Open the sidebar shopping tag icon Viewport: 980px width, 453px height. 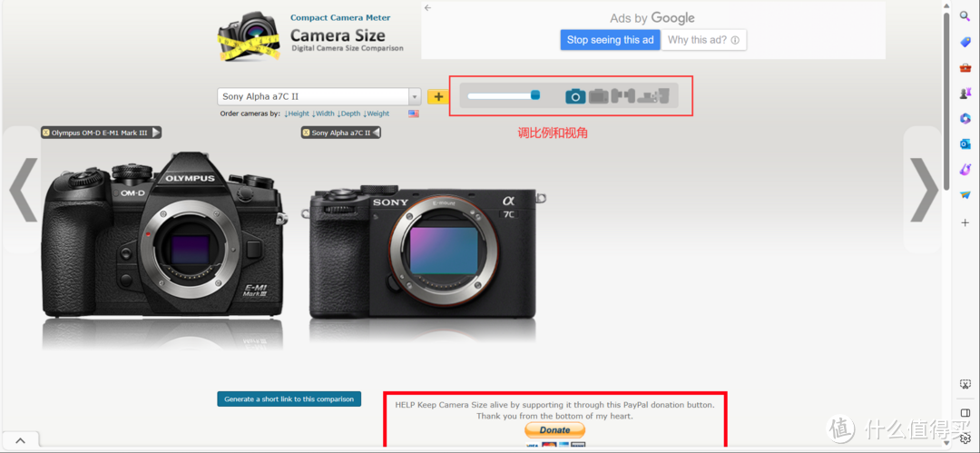(x=965, y=42)
